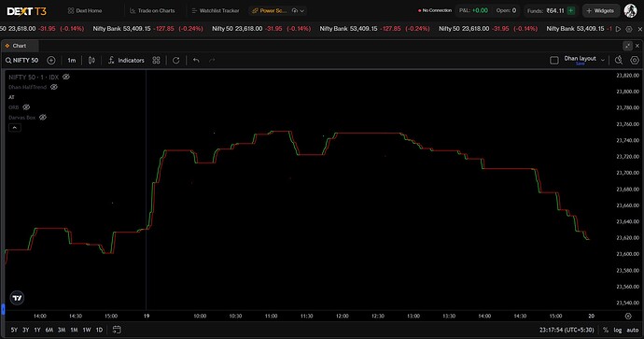Close the ticker tape bar
Viewport: 644px width, 339px height.
pyautogui.click(x=639, y=29)
